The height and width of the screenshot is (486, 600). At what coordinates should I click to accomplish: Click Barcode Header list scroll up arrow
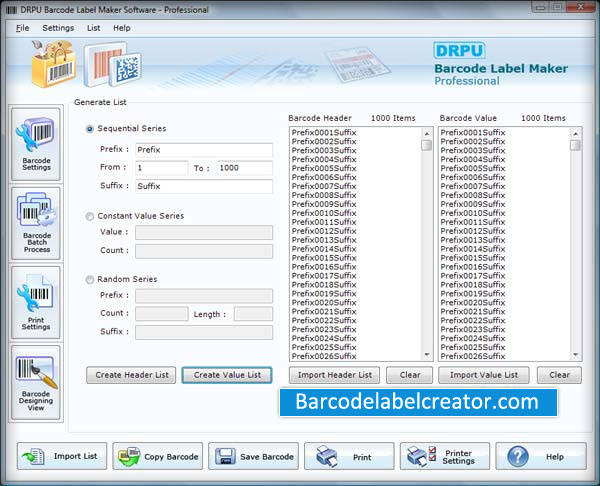[x=427, y=134]
